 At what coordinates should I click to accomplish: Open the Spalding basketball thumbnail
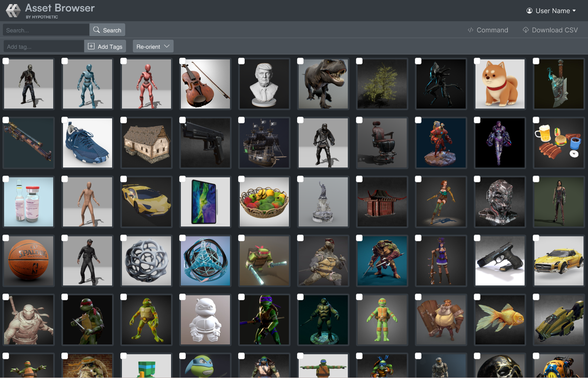pos(29,261)
